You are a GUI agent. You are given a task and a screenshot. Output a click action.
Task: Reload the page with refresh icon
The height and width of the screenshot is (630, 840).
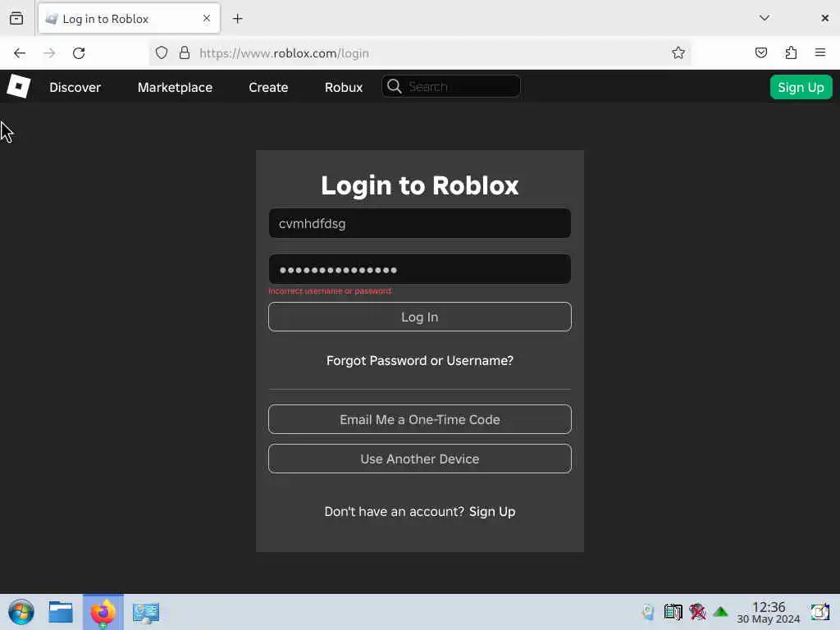(x=79, y=53)
